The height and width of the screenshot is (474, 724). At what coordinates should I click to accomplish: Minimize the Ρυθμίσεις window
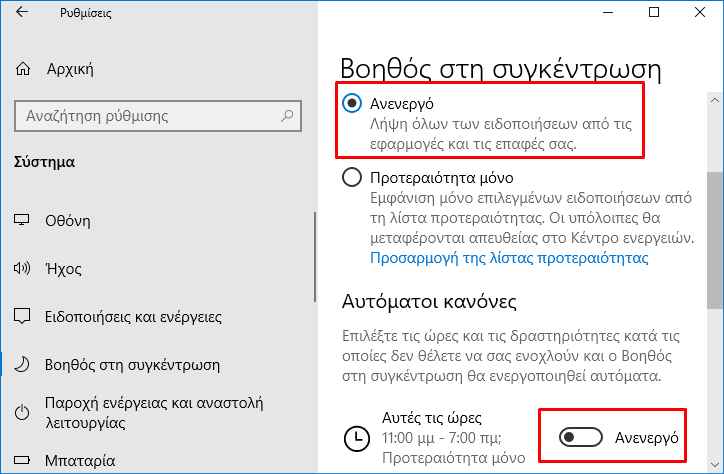(x=608, y=13)
